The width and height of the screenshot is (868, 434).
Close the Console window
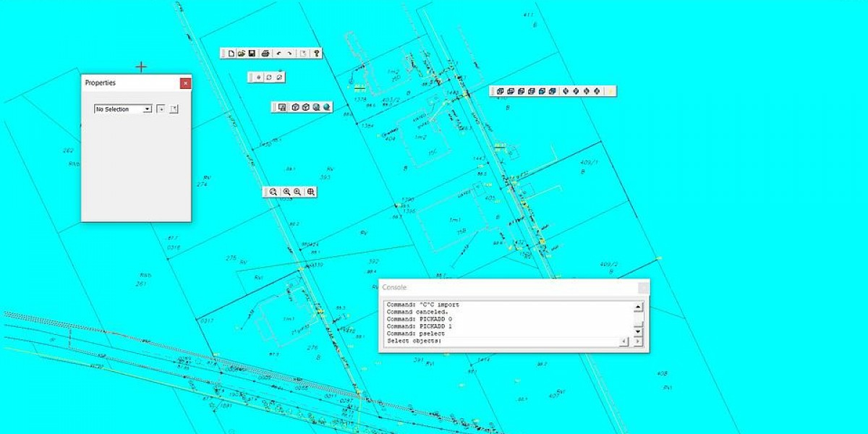(642, 288)
